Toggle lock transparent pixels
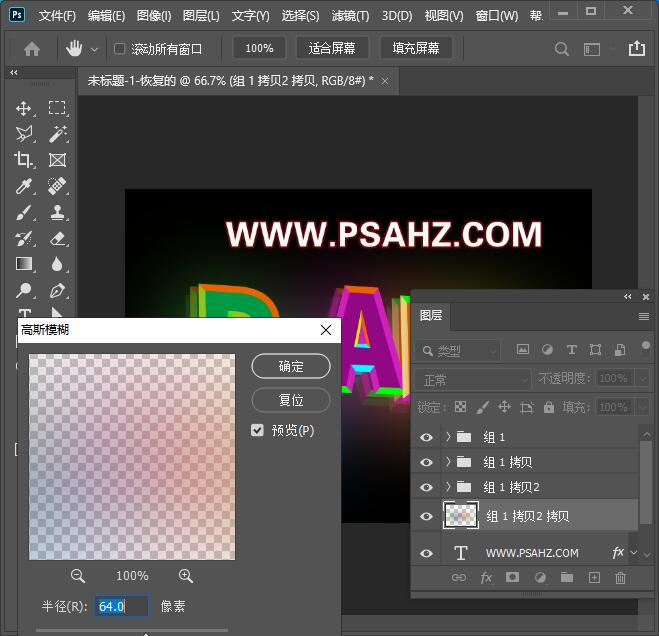Viewport: 659px width, 636px height. pos(460,407)
